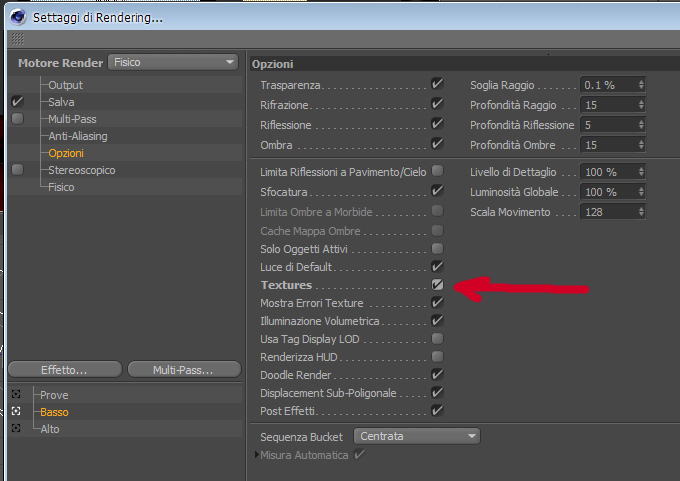Uncheck the Textures checkbox

click(437, 285)
